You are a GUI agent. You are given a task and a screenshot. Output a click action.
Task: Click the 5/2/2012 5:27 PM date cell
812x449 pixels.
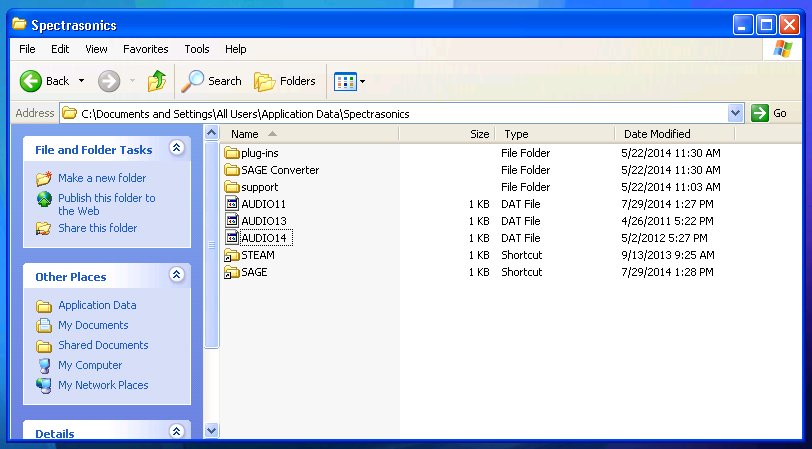pyautogui.click(x=664, y=238)
